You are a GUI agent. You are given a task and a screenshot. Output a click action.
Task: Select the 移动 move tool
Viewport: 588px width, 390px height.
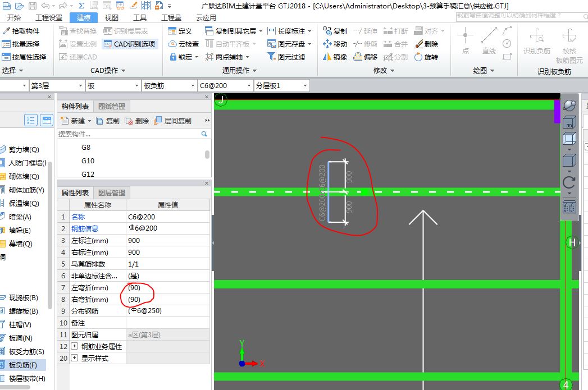pyautogui.click(x=335, y=44)
